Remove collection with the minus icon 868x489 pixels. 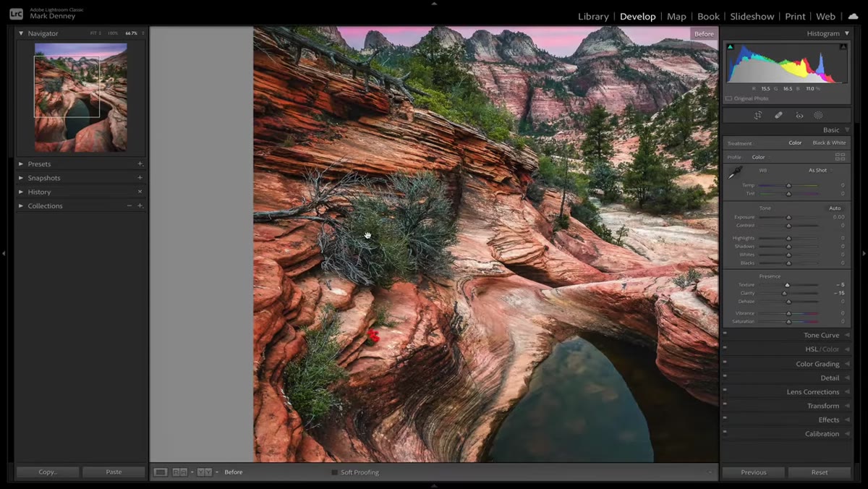129,205
